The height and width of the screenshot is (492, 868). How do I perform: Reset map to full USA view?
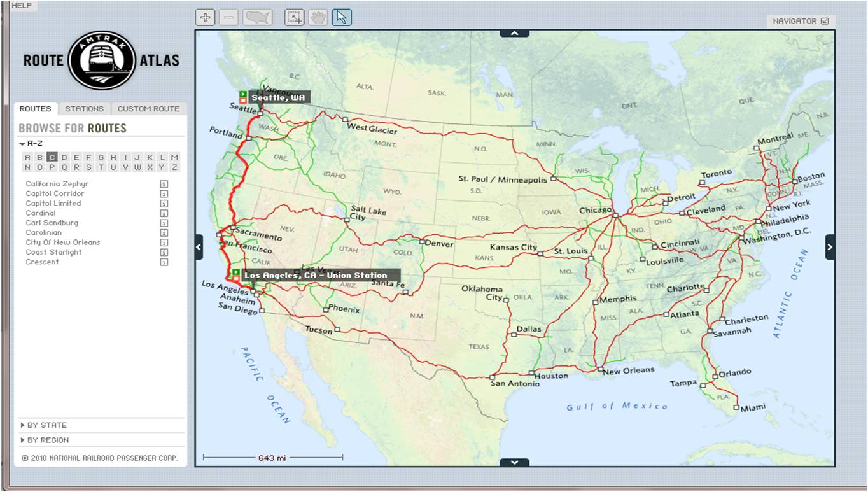tap(258, 18)
